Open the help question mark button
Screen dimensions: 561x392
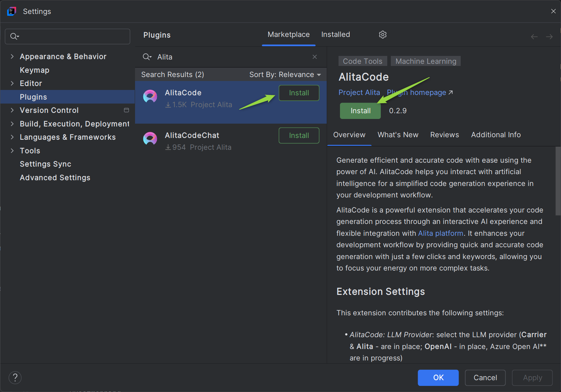[15, 378]
